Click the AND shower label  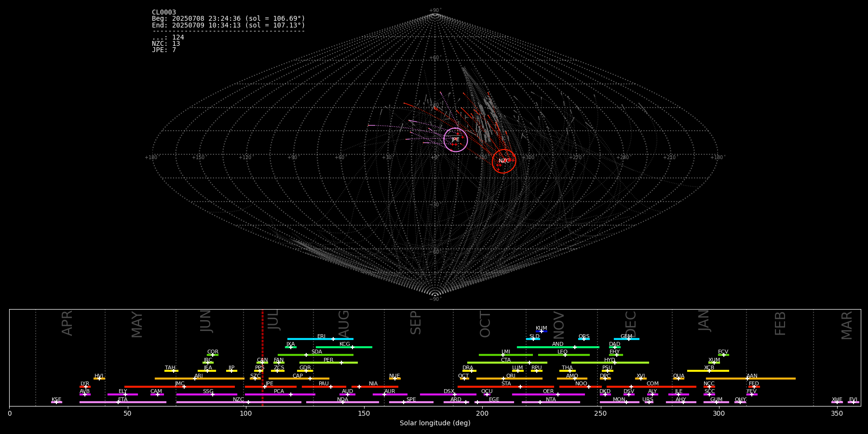(558, 344)
